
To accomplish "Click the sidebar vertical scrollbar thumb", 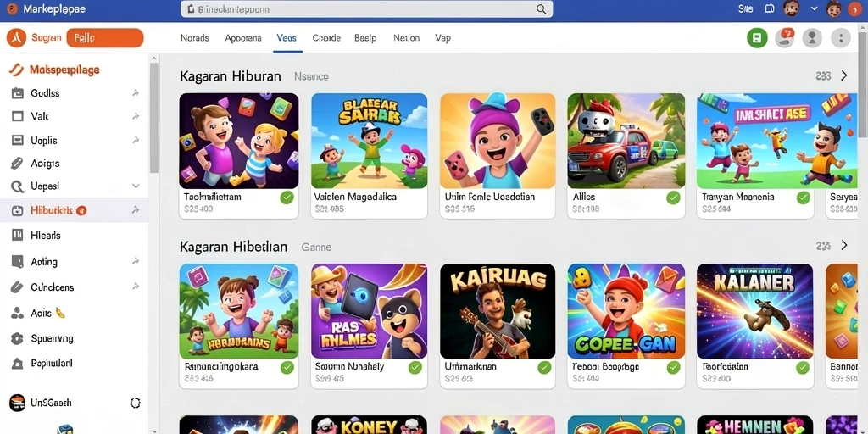I will coord(154,117).
